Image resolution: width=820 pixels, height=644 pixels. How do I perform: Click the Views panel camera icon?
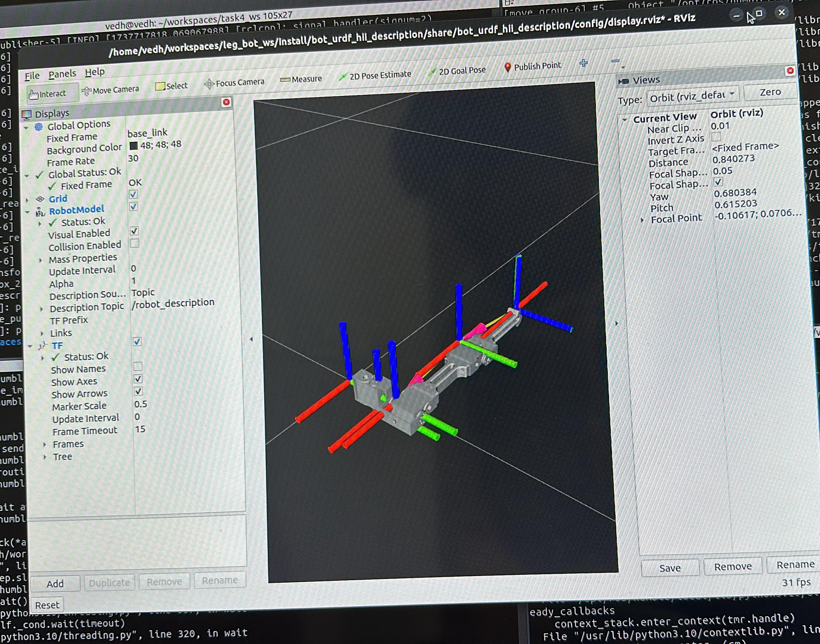(623, 81)
